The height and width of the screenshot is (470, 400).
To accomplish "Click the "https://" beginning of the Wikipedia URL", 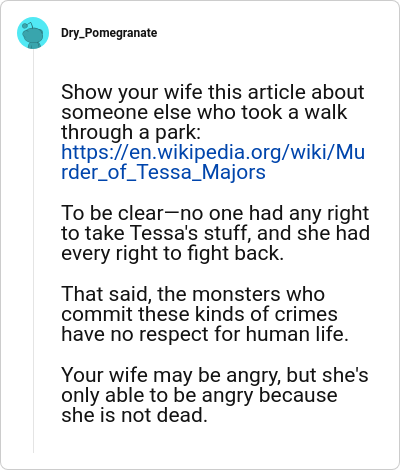I will [x=95, y=152].
